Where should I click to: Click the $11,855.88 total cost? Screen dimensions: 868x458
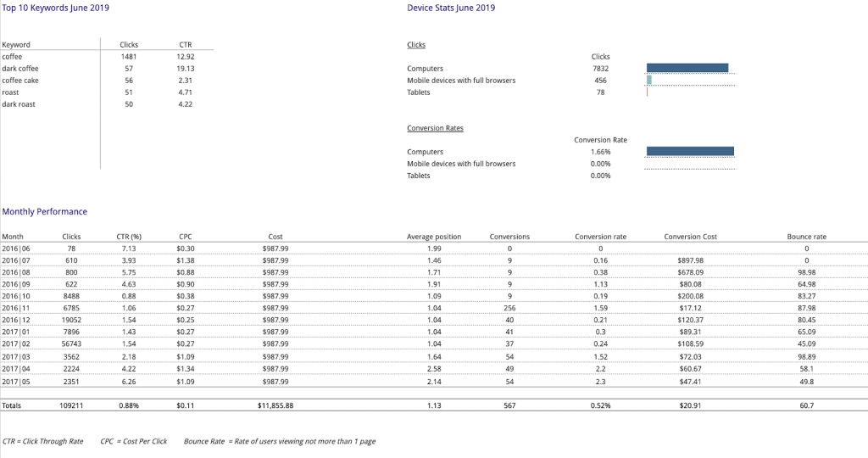275,405
